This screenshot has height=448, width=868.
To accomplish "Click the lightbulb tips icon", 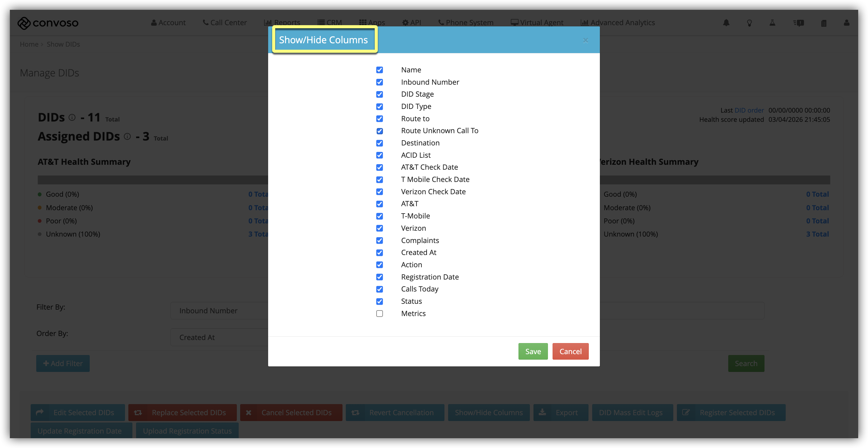I will [x=749, y=23].
